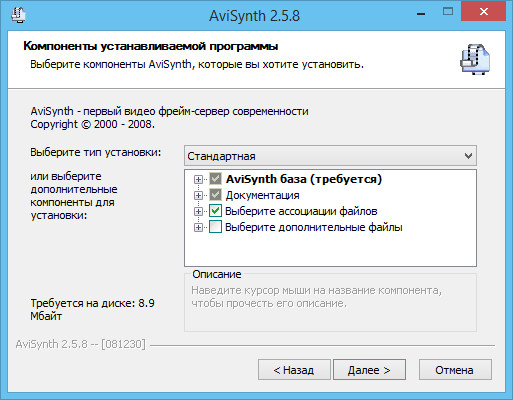Toggle the AviSynth база checkbox
Viewport: 513px width, 400px height.
pos(215,179)
